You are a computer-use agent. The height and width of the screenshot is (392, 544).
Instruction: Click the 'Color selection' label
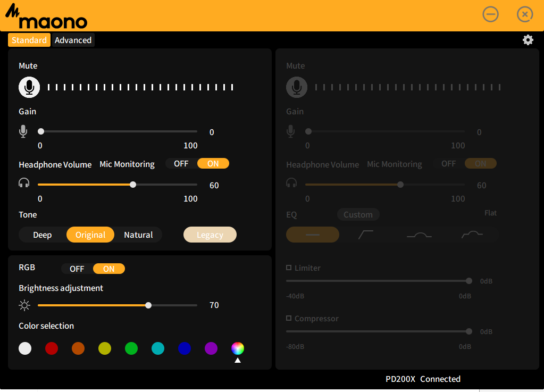(46, 326)
